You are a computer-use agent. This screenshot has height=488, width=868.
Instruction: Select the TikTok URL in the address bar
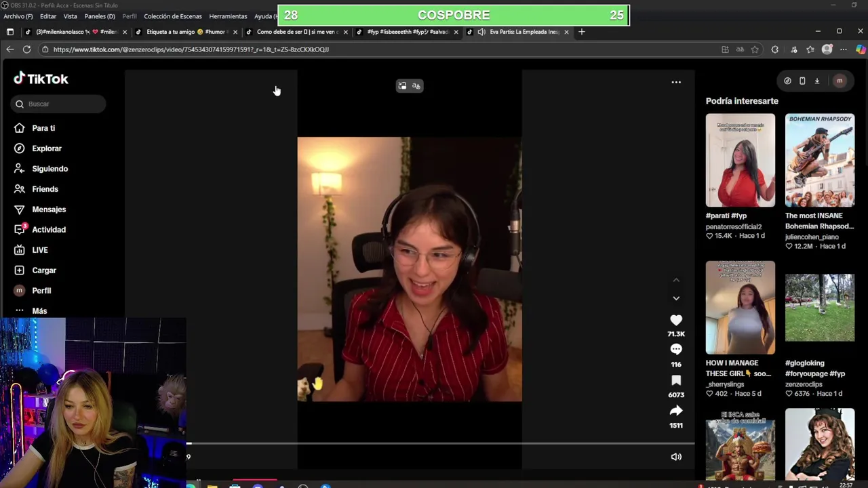[191, 49]
